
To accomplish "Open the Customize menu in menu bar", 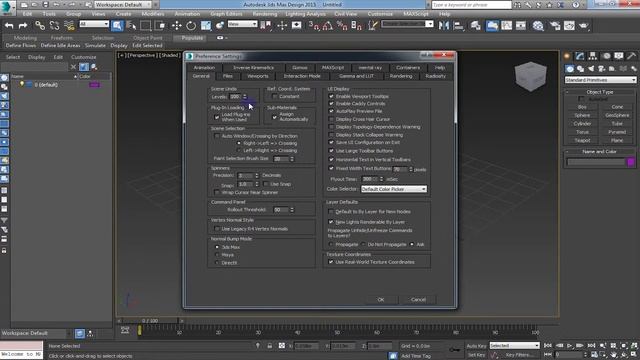I will [380, 14].
